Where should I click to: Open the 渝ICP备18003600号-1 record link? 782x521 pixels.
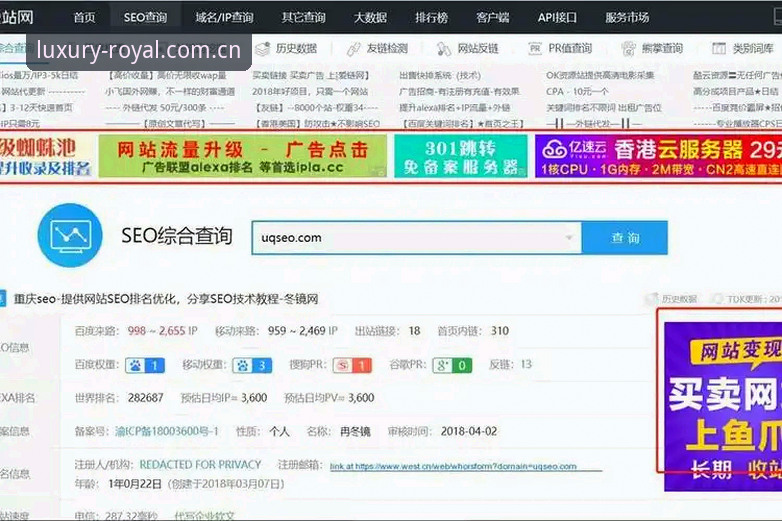point(167,431)
